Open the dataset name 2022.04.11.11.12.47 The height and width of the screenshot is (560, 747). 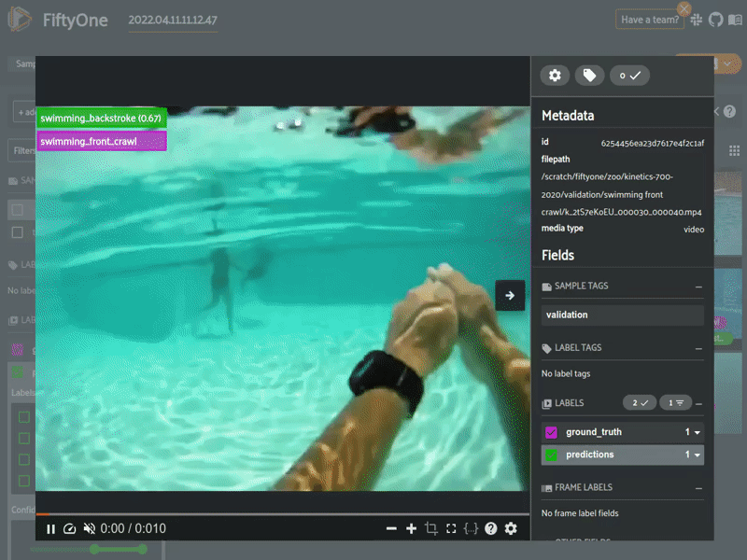(x=173, y=20)
